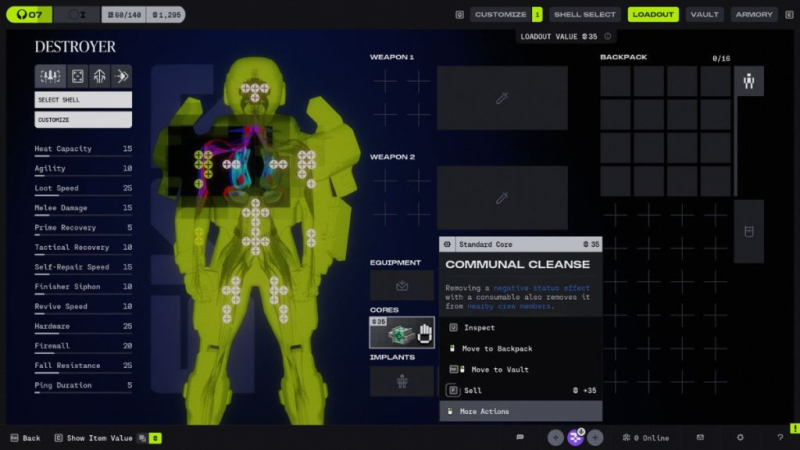Click the empty Weapon 1 slot
This screenshot has height=450, width=800.
(x=502, y=98)
